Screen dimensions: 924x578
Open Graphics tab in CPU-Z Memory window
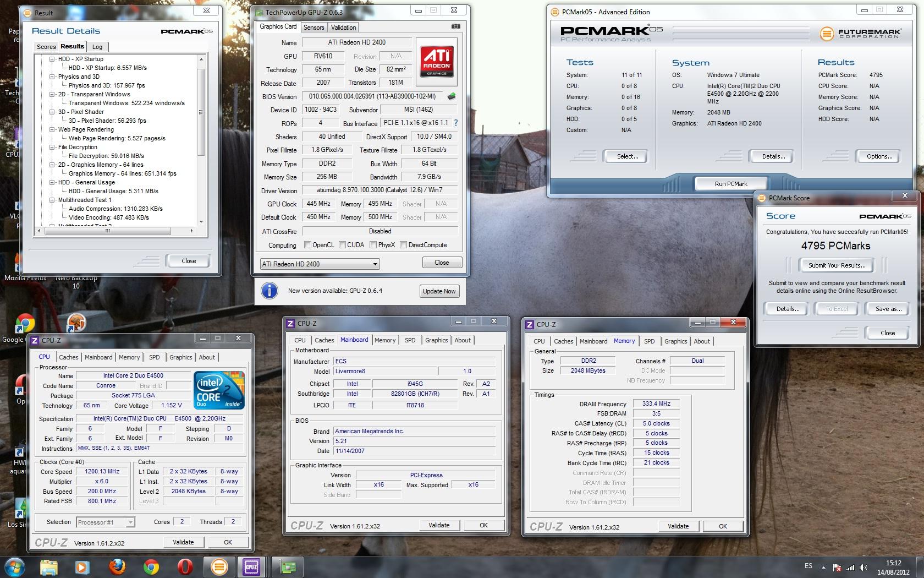click(x=675, y=341)
